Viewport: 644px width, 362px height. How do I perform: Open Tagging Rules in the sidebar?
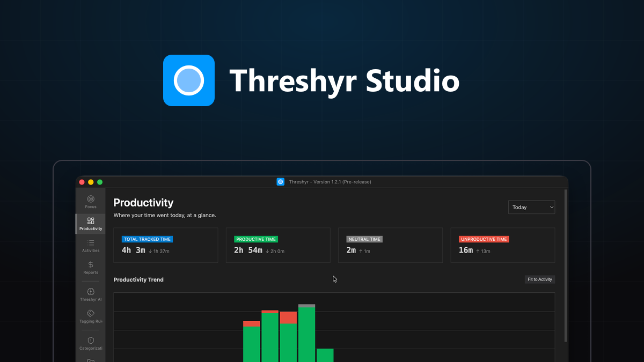(91, 316)
